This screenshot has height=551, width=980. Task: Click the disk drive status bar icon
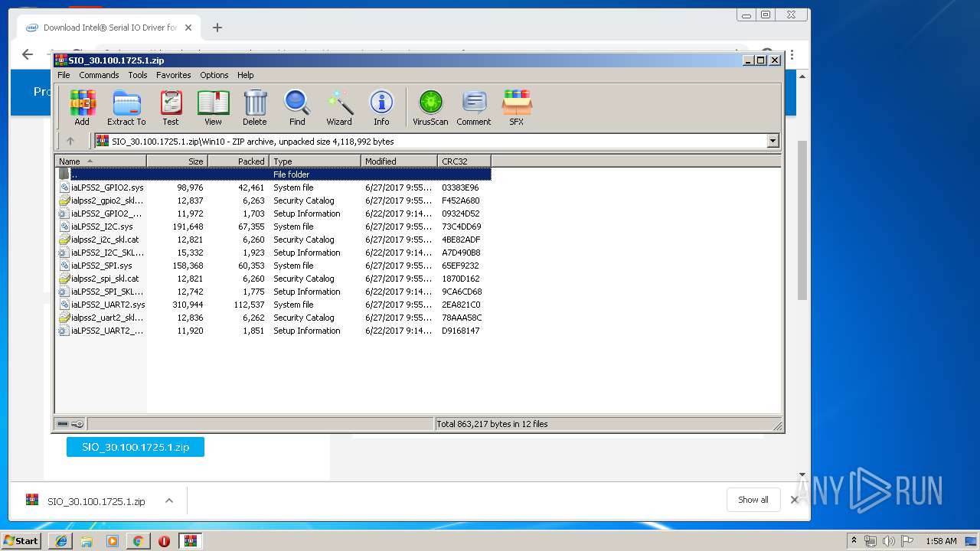click(x=63, y=424)
